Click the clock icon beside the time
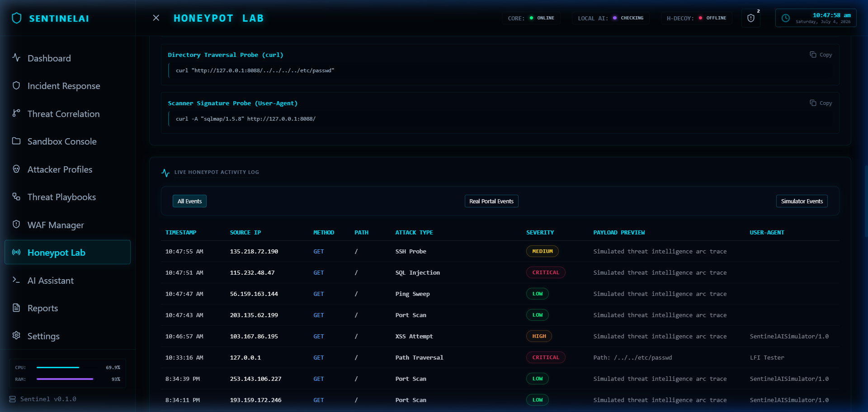Image resolution: width=868 pixels, height=412 pixels. tap(786, 18)
